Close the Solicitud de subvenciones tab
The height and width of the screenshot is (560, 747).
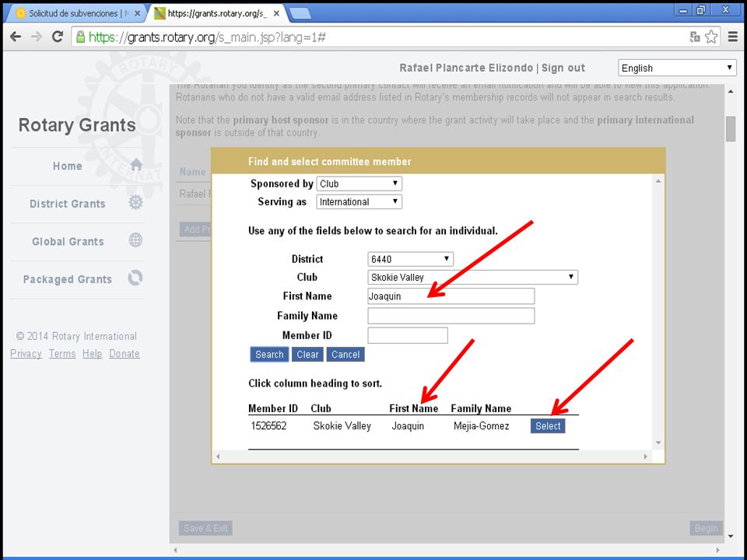(x=138, y=14)
